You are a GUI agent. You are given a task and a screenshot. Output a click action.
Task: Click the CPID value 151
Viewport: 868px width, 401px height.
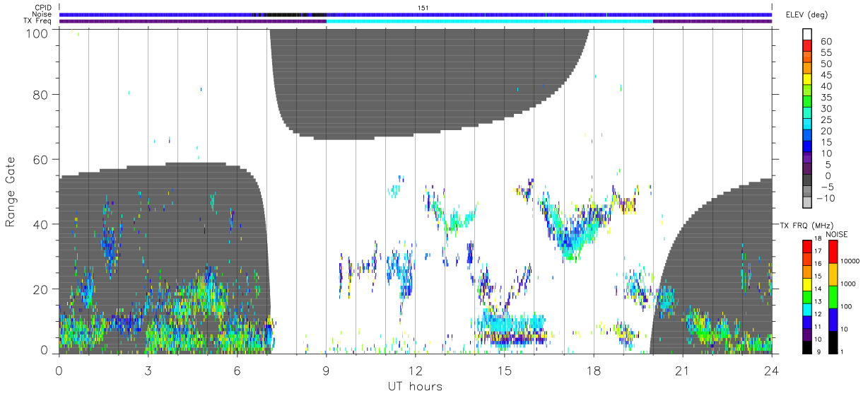click(x=424, y=7)
